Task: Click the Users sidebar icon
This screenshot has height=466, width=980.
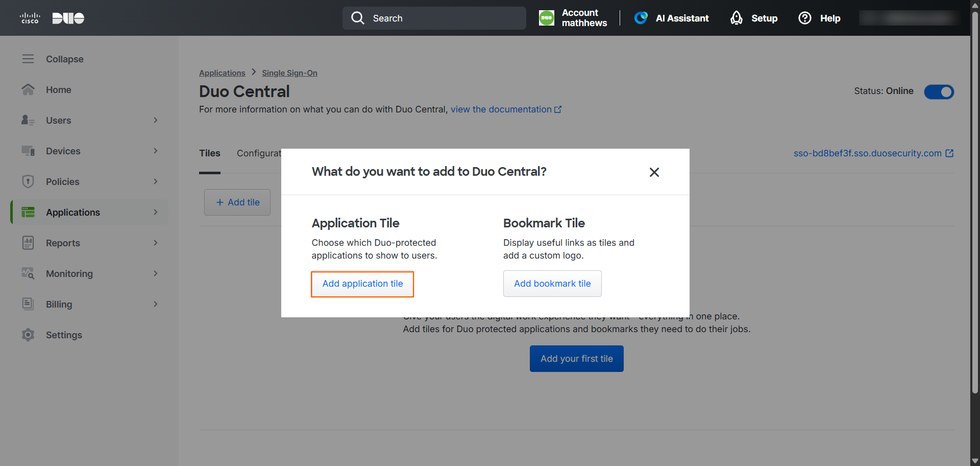Action: coord(28,120)
